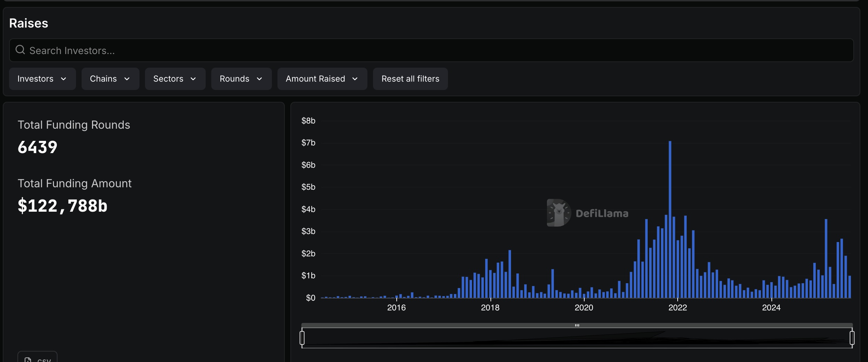Select the Total Funding Amount value $122,788b

click(x=62, y=206)
